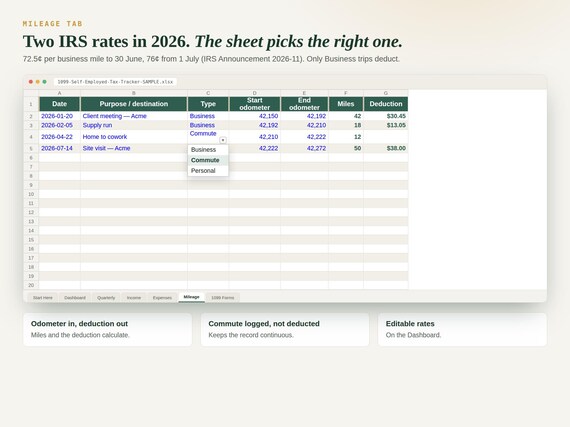This screenshot has height=427, width=570.
Task: Select the Home to cowork cell
Action: tap(134, 137)
